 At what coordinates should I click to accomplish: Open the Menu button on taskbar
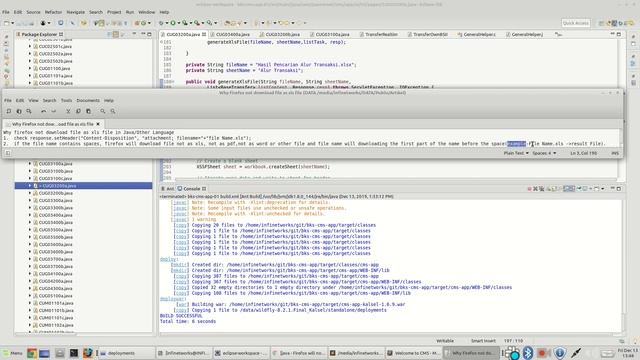tap(12, 353)
